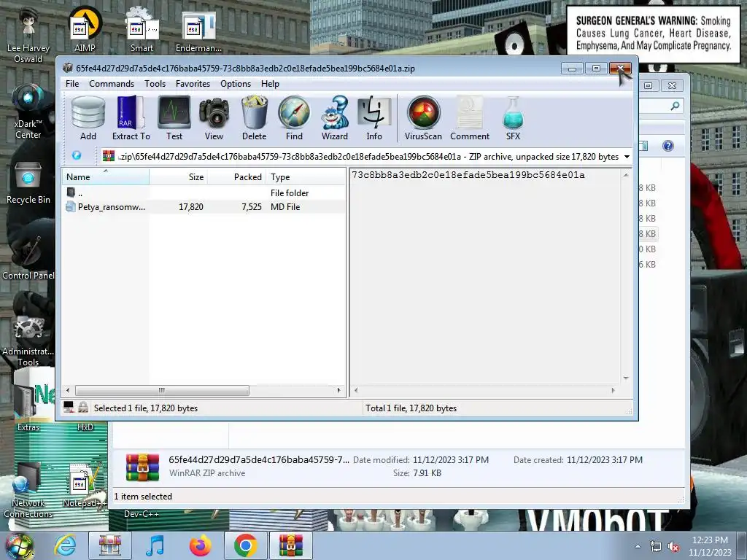Open the music note app in taskbar
Screen dimensions: 747x560
click(155, 545)
